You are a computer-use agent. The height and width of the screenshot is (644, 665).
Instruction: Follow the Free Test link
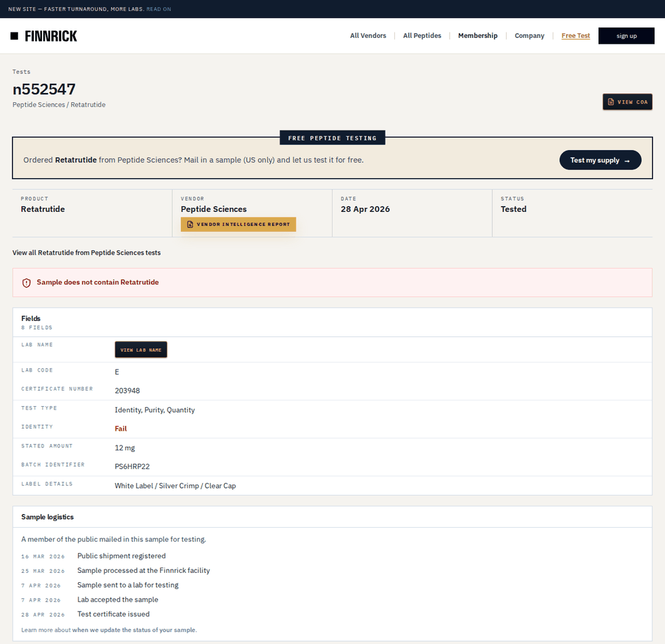[x=575, y=36]
